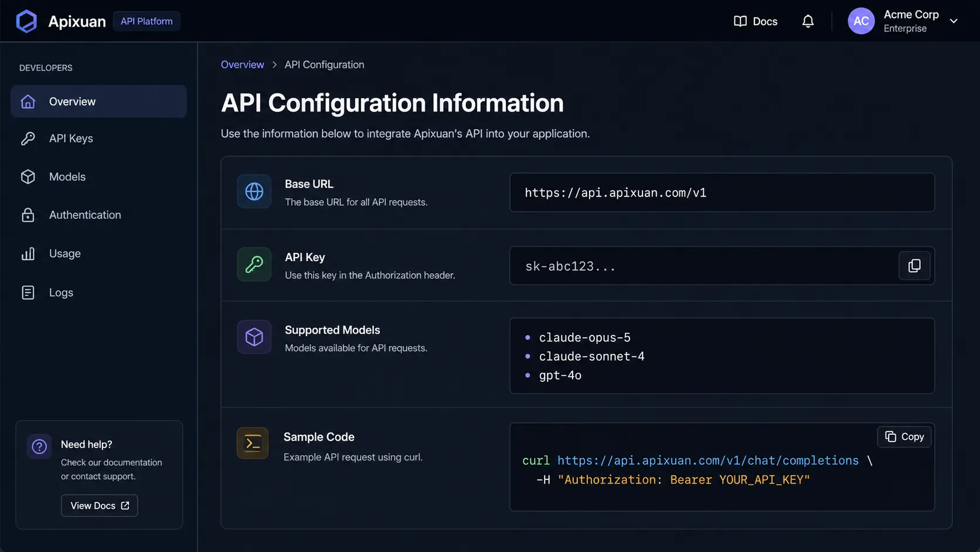The width and height of the screenshot is (980, 552).
Task: Copy the API key with clipboard icon
Action: coord(914,266)
